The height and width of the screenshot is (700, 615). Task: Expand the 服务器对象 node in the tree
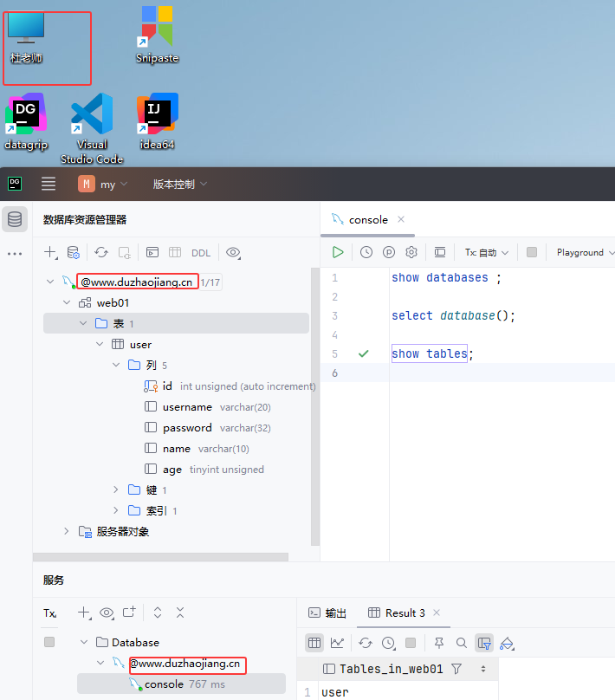click(67, 531)
